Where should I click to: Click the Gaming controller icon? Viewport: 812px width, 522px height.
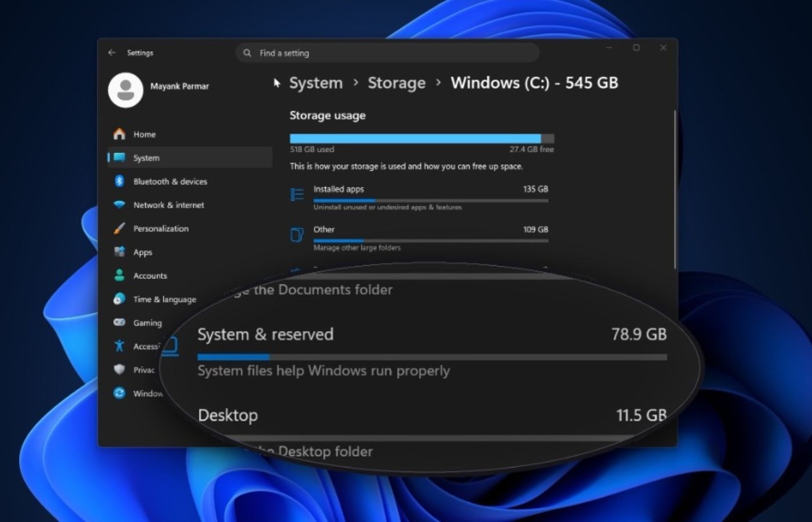[119, 322]
